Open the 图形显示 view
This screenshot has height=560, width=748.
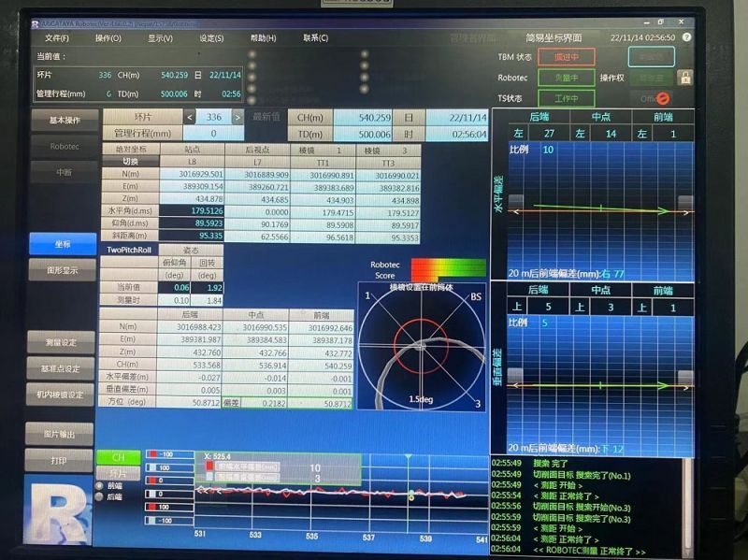click(x=62, y=270)
